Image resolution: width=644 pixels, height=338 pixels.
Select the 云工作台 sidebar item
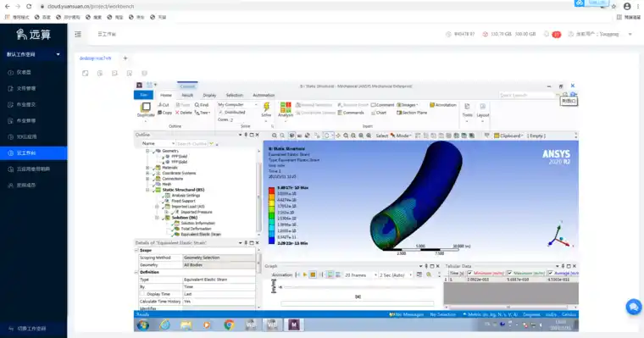tap(33, 152)
